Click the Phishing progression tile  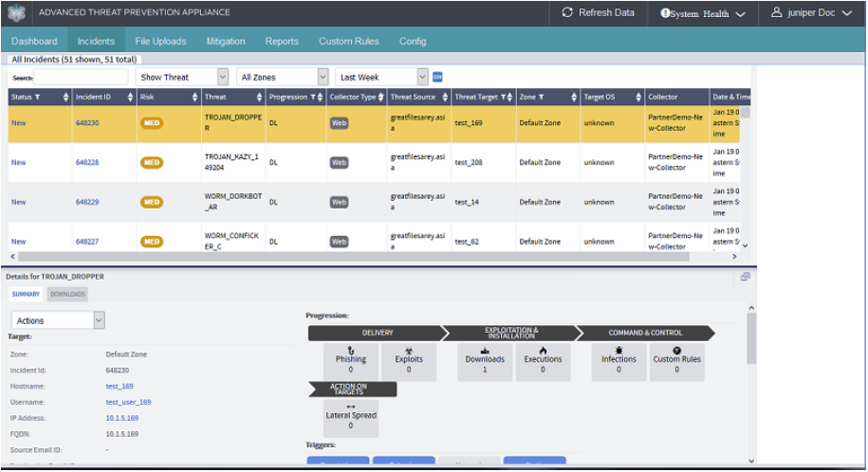coord(351,363)
